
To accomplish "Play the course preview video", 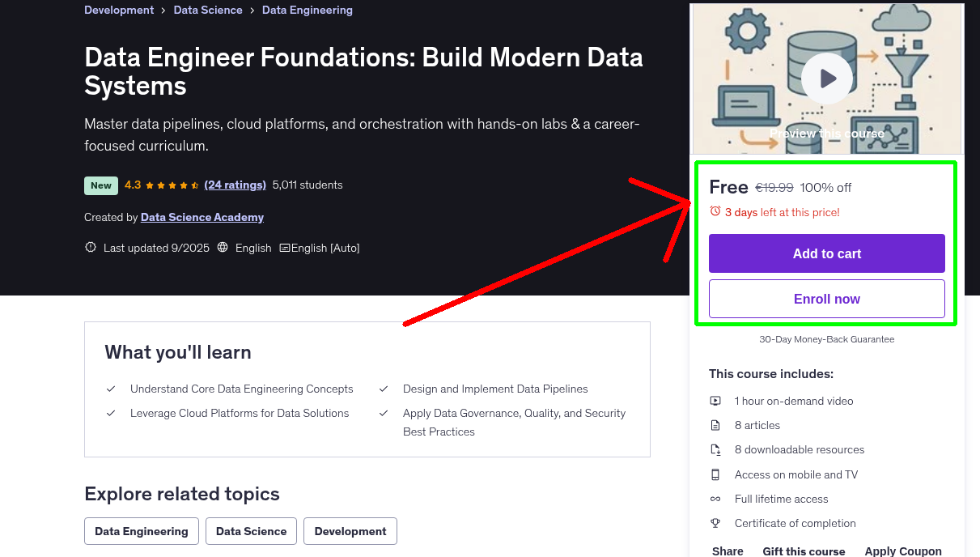I will [826, 79].
